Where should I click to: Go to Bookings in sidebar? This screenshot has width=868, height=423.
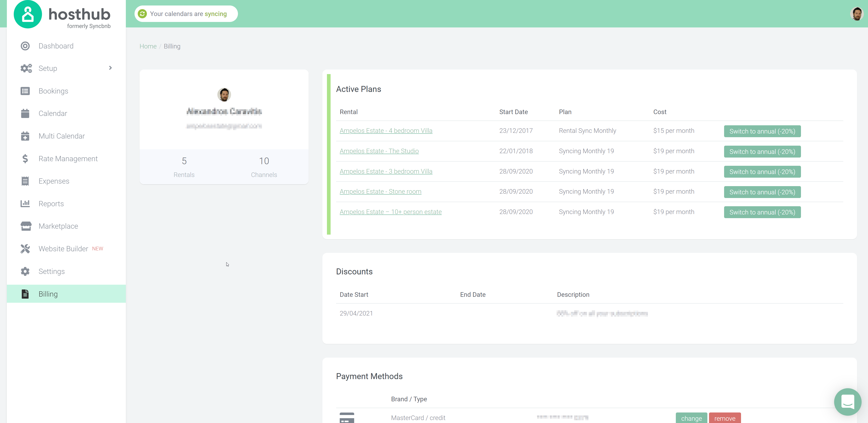point(53,91)
